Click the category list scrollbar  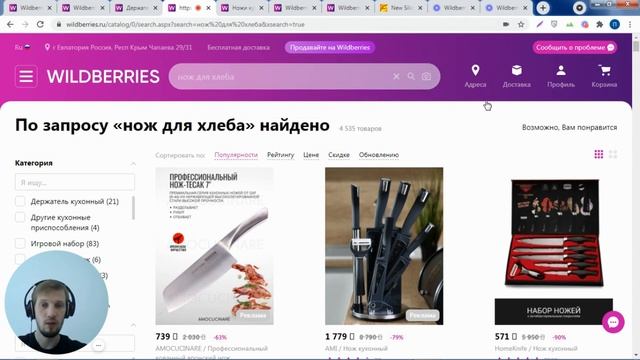(x=133, y=208)
